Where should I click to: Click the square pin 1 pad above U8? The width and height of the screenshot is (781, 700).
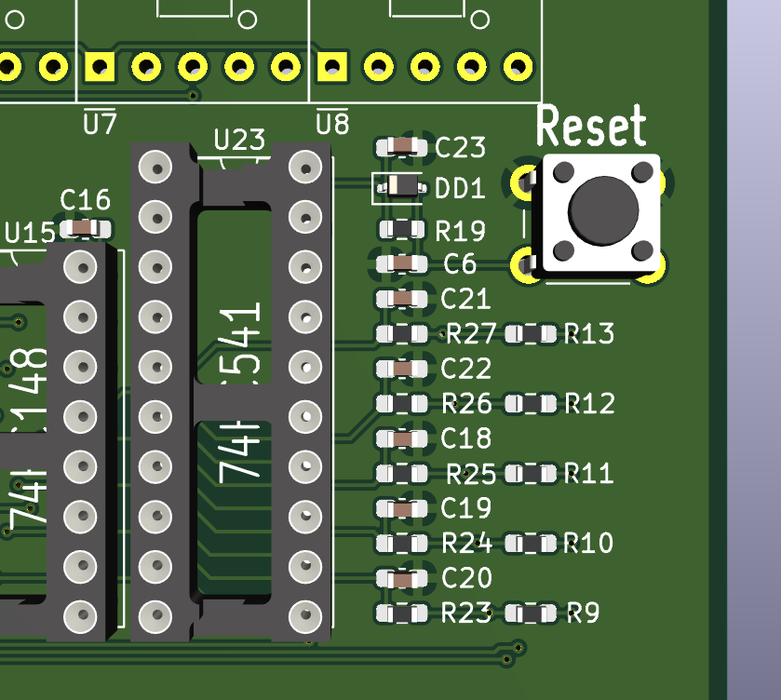point(330,66)
